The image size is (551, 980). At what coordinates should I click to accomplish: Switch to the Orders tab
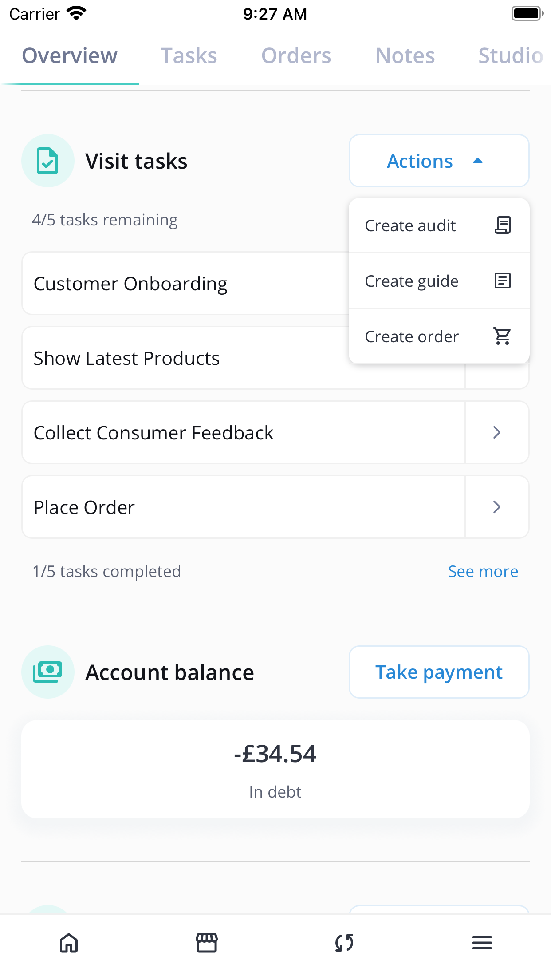(296, 56)
